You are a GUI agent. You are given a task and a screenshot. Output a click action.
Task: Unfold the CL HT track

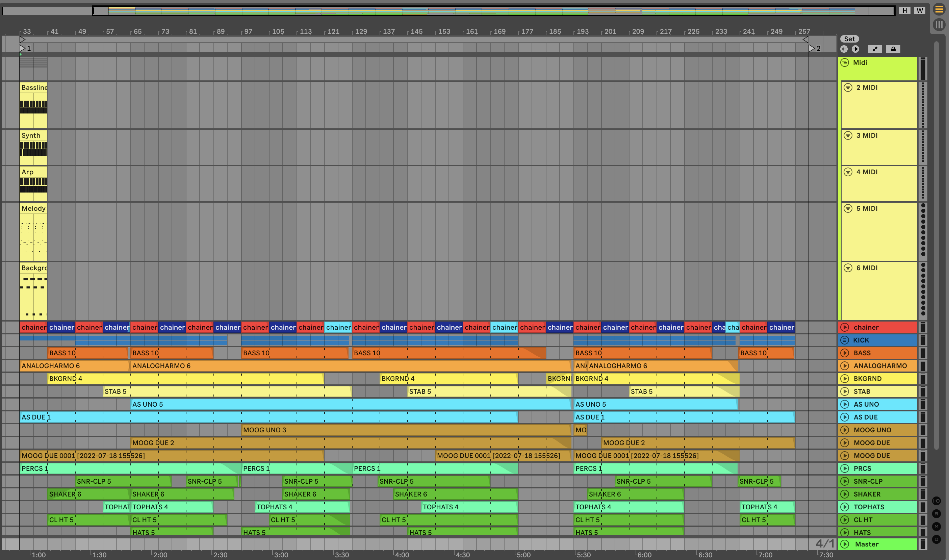(845, 520)
